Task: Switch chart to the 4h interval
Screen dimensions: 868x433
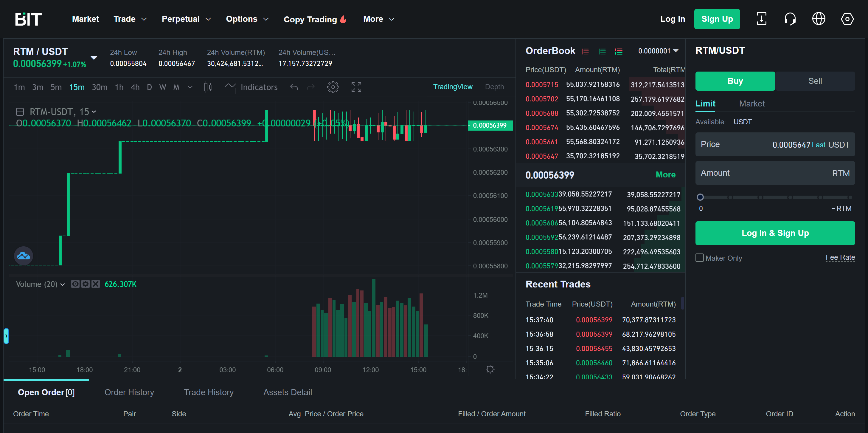Action: click(x=135, y=87)
